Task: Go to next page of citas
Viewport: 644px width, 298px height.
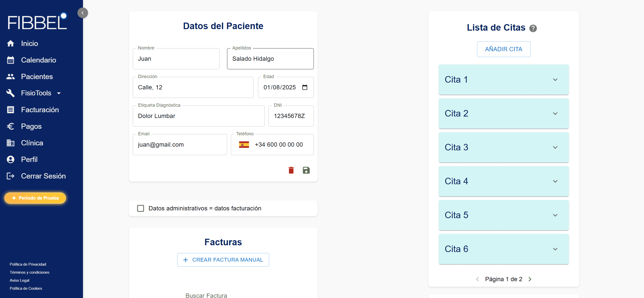Action: click(530, 279)
